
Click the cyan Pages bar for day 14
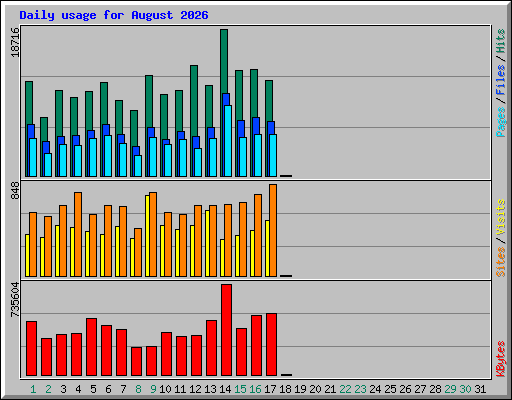click(x=228, y=141)
